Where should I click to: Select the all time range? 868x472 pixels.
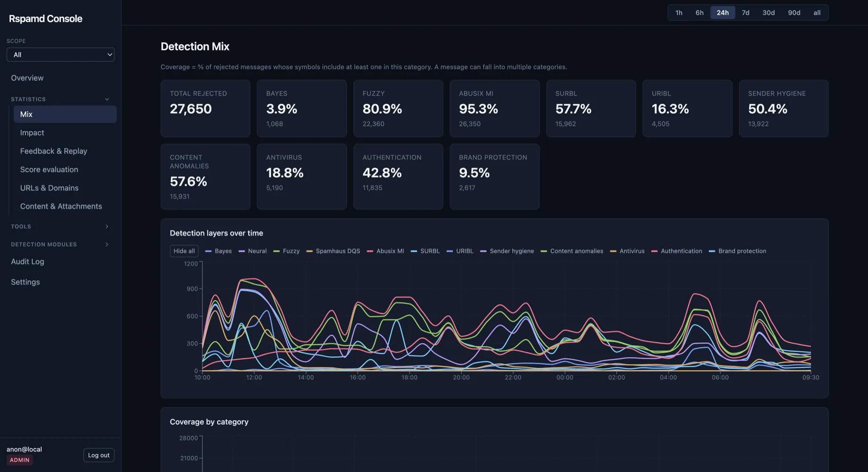click(x=817, y=13)
